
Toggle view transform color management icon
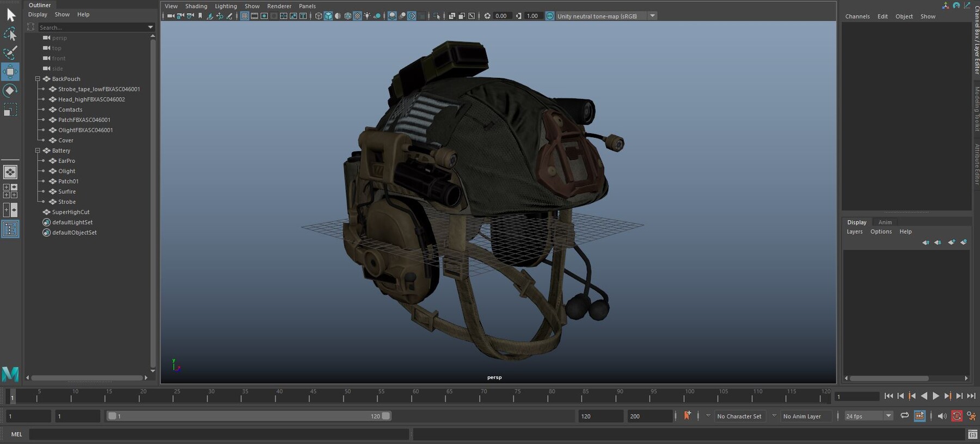coord(550,16)
